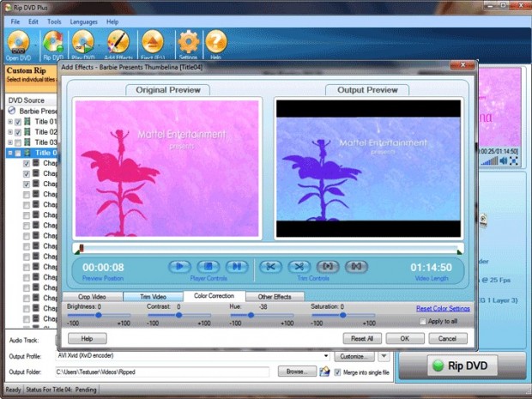Screen dimensions: 532x399
Task: Collapse the Title 04 tree node
Action: click(x=10, y=153)
